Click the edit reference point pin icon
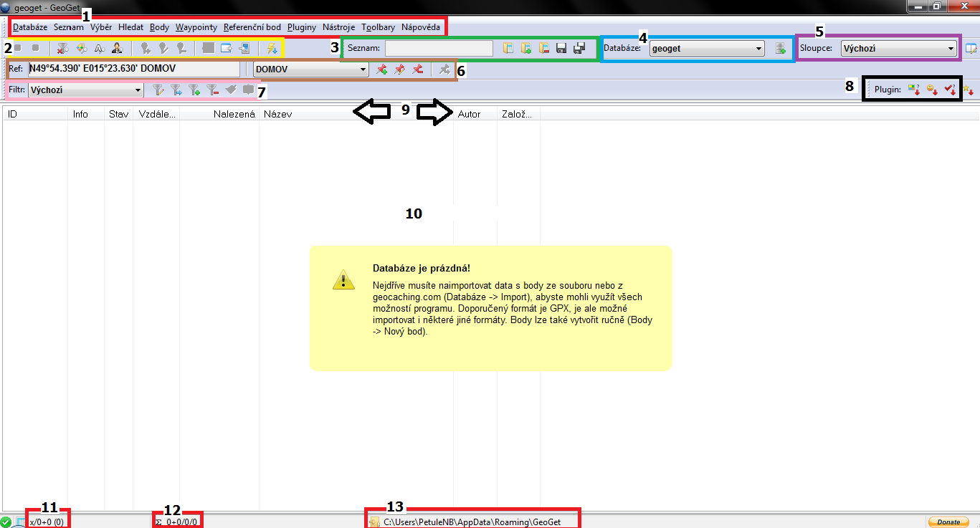Viewport: 980px width, 528px height. [399, 69]
